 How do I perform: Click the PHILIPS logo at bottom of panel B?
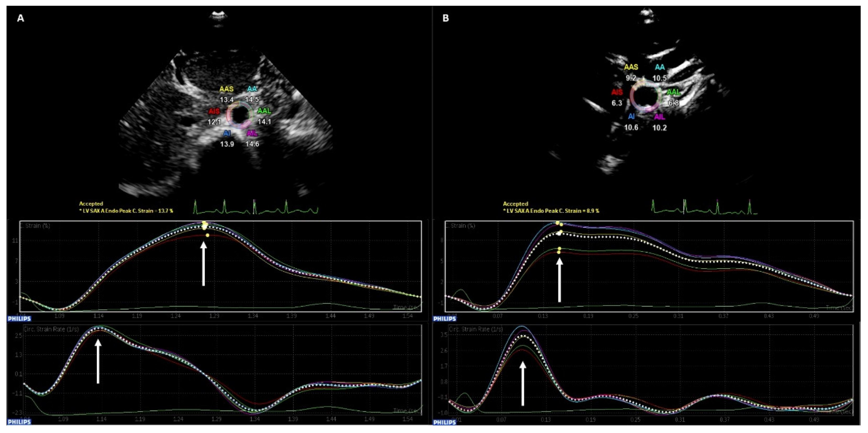pos(444,422)
